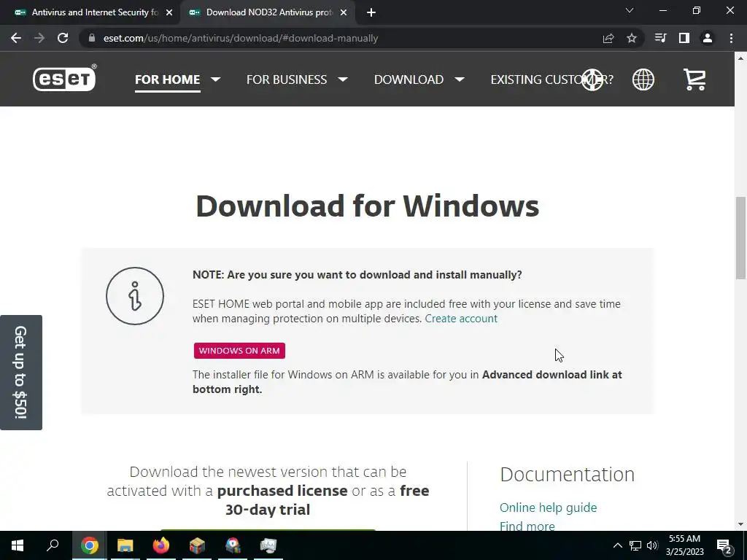Follow the Create account link
Screen dimensions: 747x560
click(x=461, y=319)
